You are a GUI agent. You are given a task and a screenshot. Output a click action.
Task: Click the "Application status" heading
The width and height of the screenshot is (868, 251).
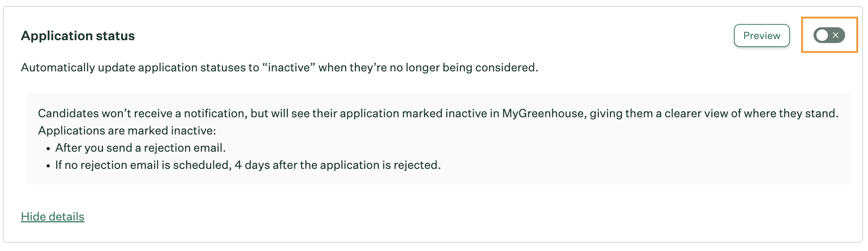[x=78, y=36]
